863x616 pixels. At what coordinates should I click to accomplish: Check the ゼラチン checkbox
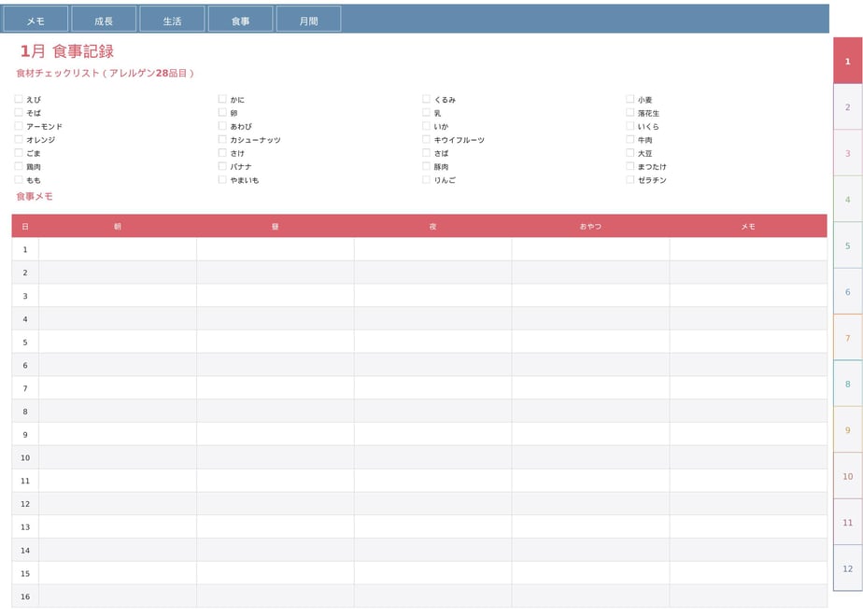[x=630, y=180]
